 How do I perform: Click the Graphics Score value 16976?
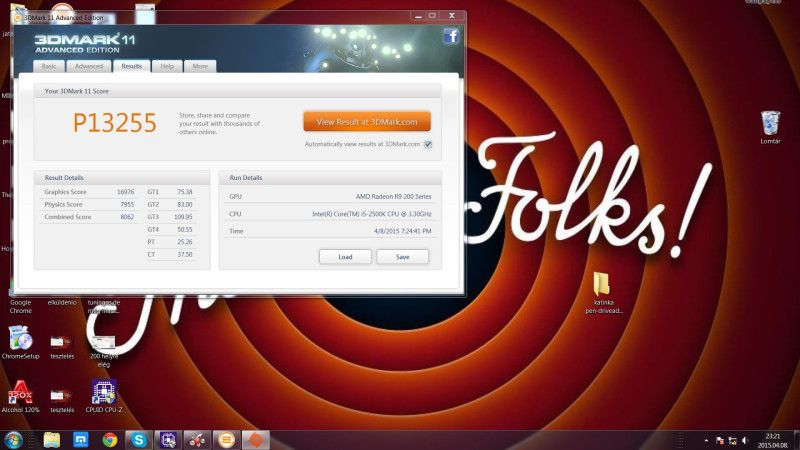pyautogui.click(x=126, y=192)
